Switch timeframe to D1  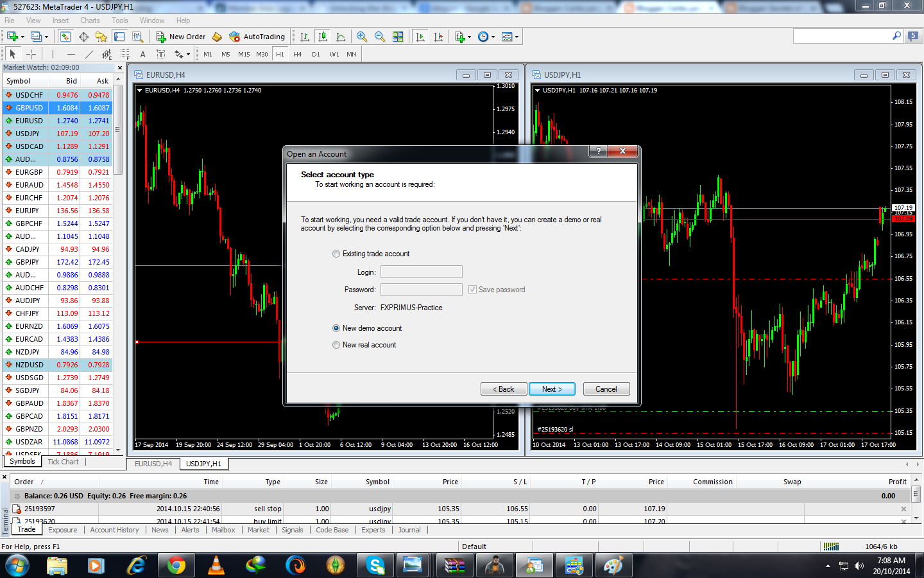[316, 54]
